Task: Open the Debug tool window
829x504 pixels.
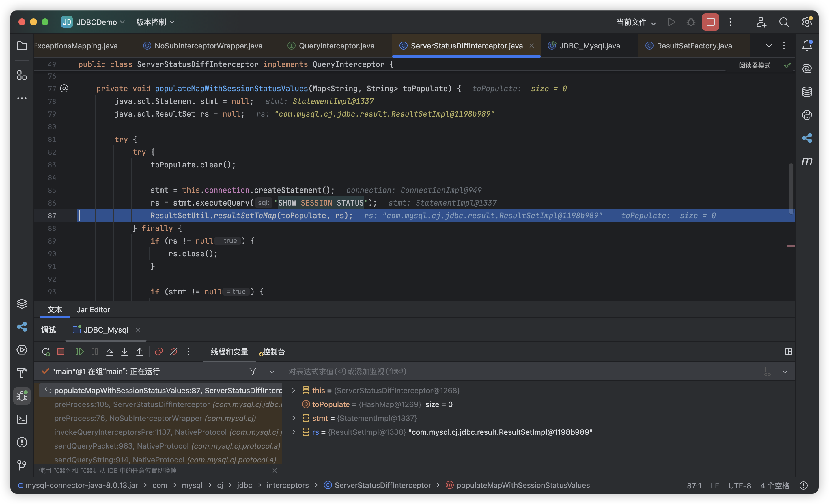Action: click(22, 396)
